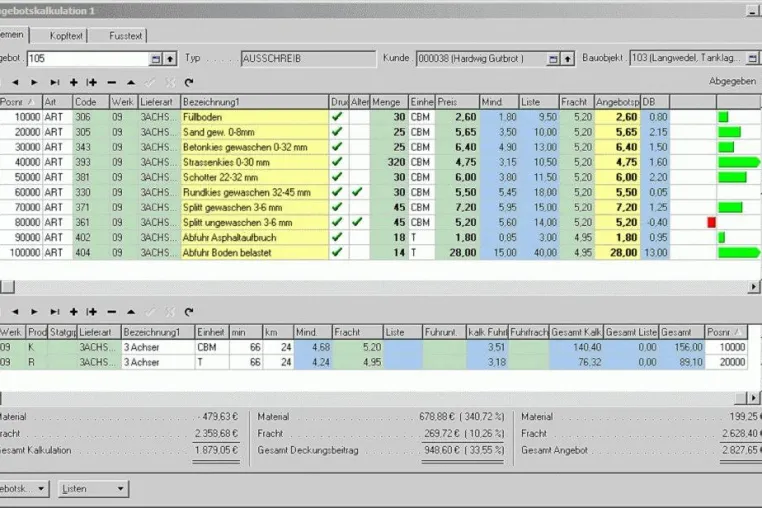Click red negative margin bar for Splitt ungewaschen

(711, 222)
